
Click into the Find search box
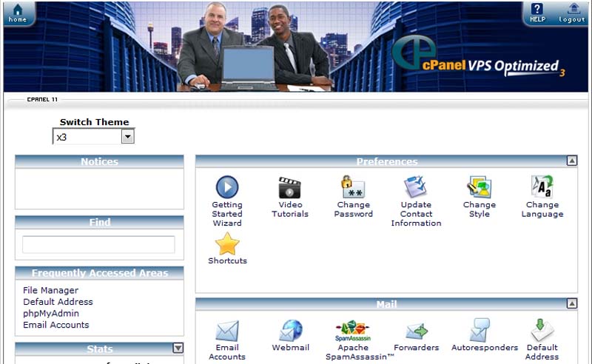tap(98, 244)
